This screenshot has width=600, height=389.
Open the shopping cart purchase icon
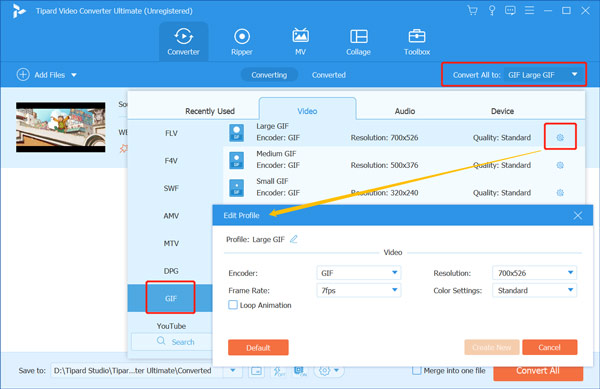[473, 11]
